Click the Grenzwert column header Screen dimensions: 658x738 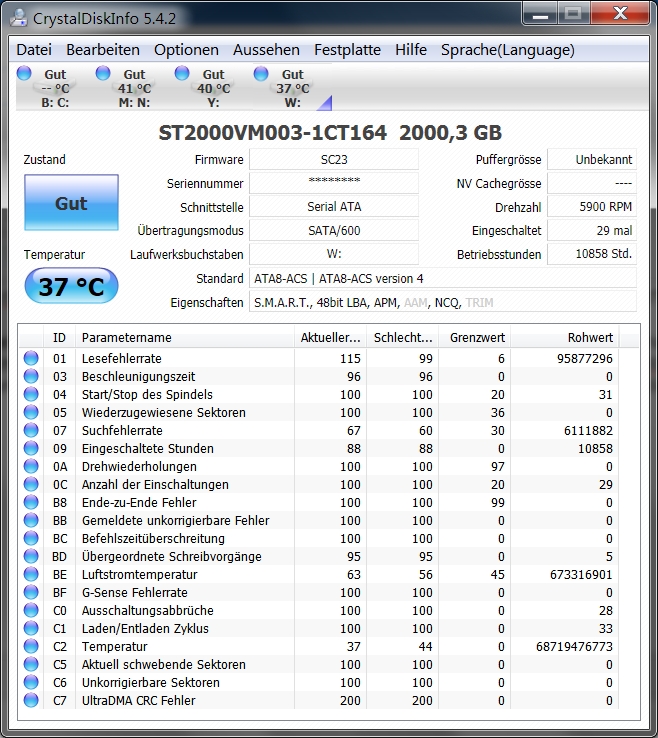click(x=475, y=337)
